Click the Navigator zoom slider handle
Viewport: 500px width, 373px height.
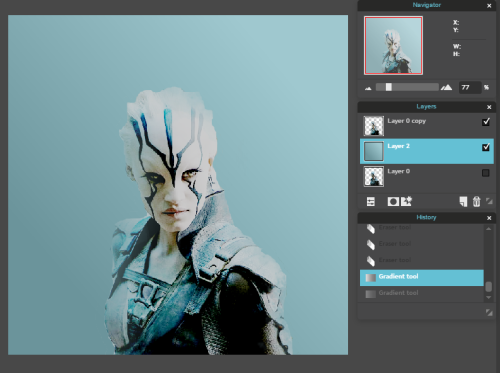click(x=389, y=87)
